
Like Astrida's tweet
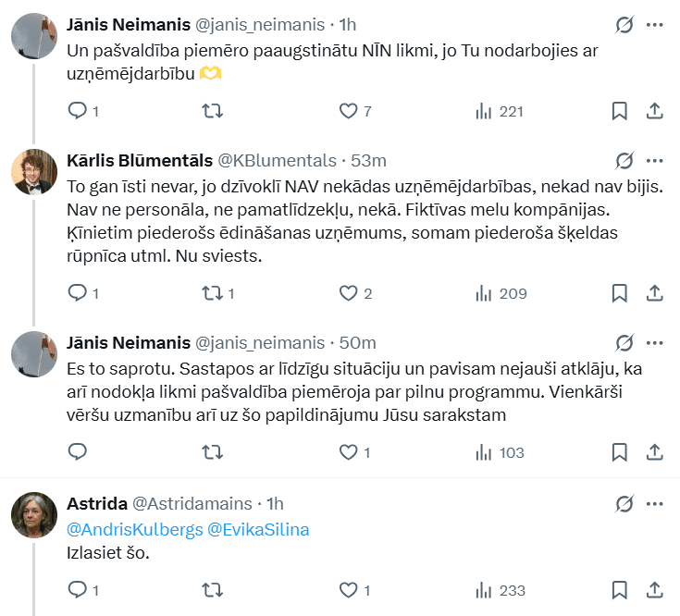tap(349, 589)
